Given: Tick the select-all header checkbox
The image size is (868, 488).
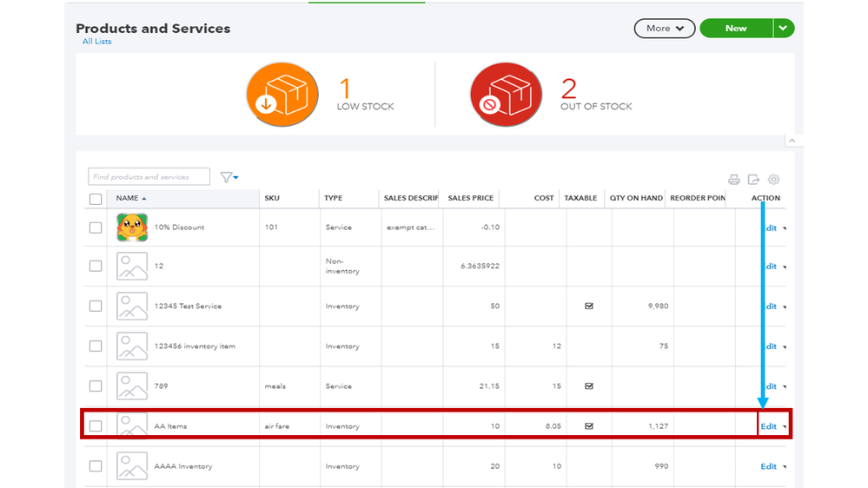Looking at the screenshot, I should [x=96, y=199].
